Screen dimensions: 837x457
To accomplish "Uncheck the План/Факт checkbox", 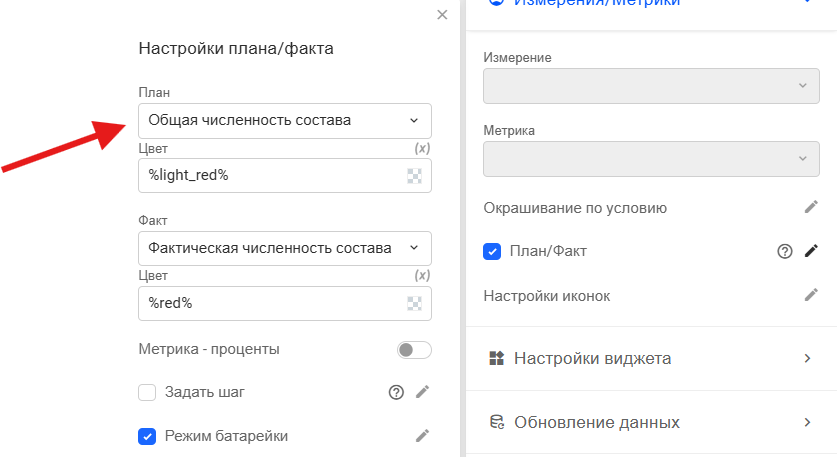I will [492, 251].
